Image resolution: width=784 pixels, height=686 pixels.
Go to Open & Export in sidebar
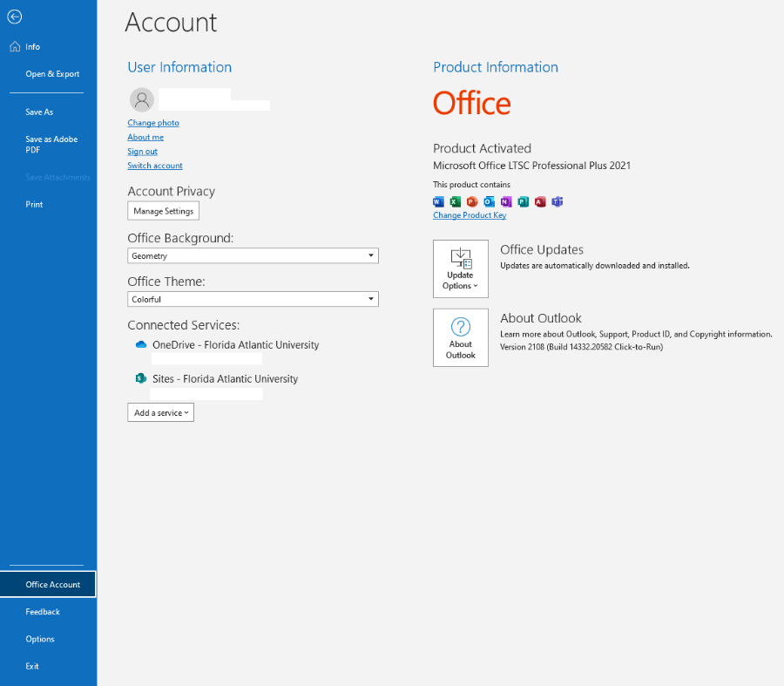(52, 74)
